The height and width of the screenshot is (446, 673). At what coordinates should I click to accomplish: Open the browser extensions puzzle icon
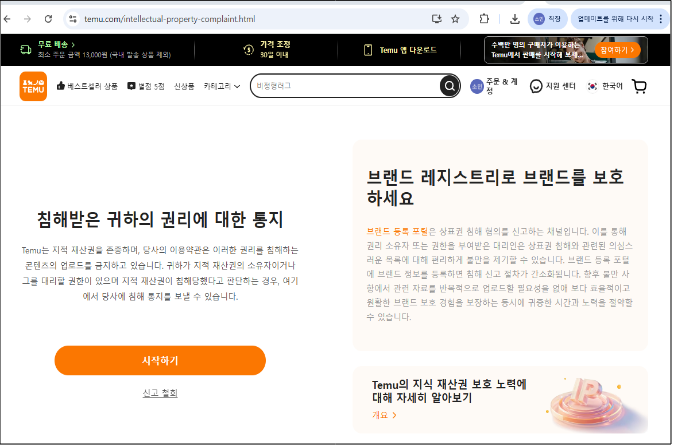point(484,18)
